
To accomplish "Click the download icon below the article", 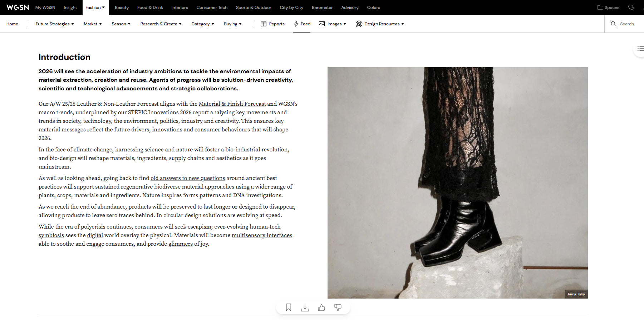I will click(305, 307).
